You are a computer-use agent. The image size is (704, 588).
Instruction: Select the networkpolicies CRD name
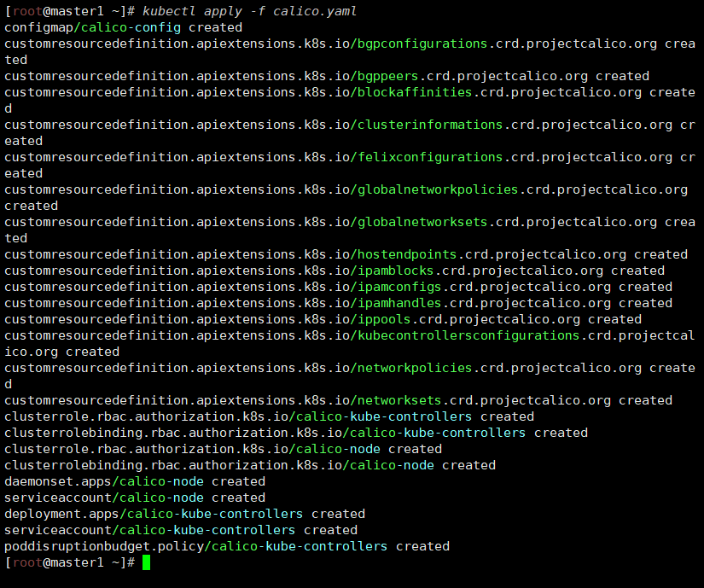click(415, 368)
